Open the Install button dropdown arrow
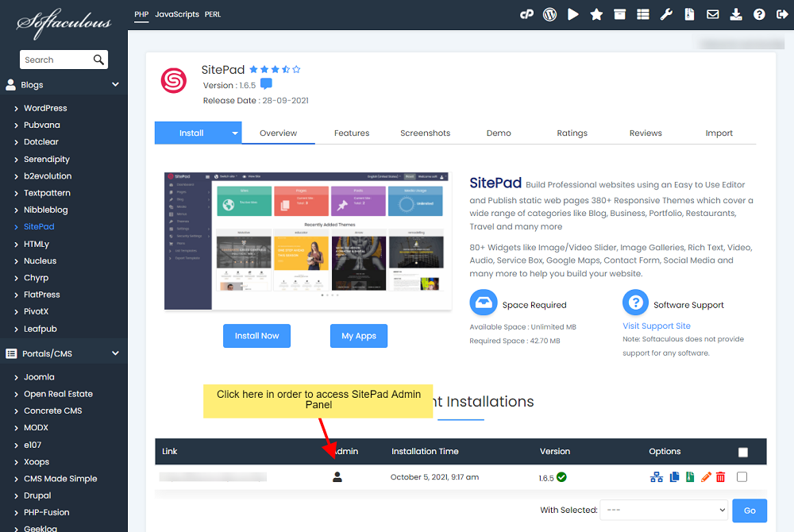Screen dimensions: 794x532 235,133
